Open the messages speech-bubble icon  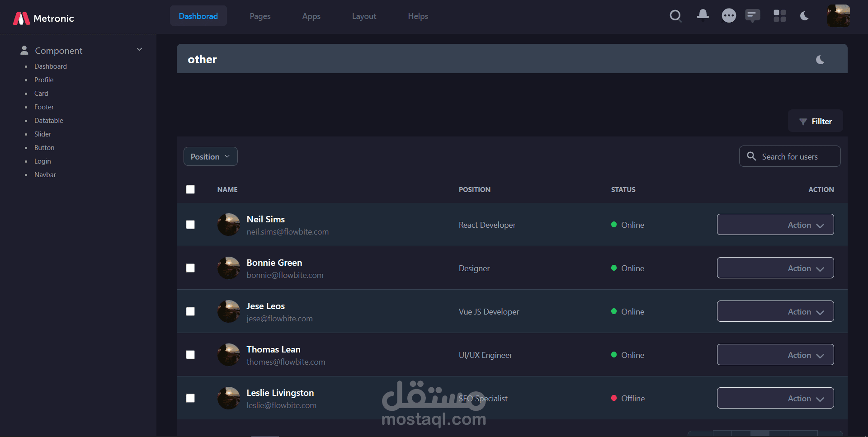[x=753, y=16]
